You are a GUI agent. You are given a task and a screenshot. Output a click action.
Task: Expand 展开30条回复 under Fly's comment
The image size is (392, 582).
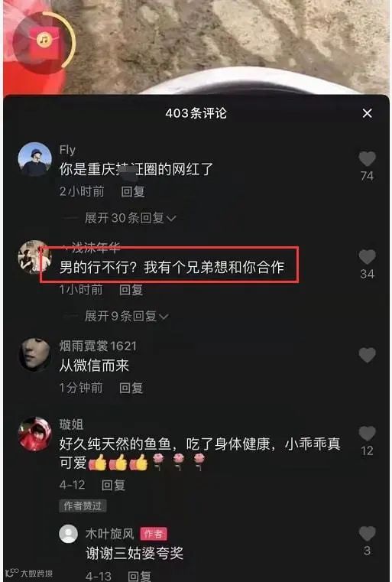click(x=130, y=218)
